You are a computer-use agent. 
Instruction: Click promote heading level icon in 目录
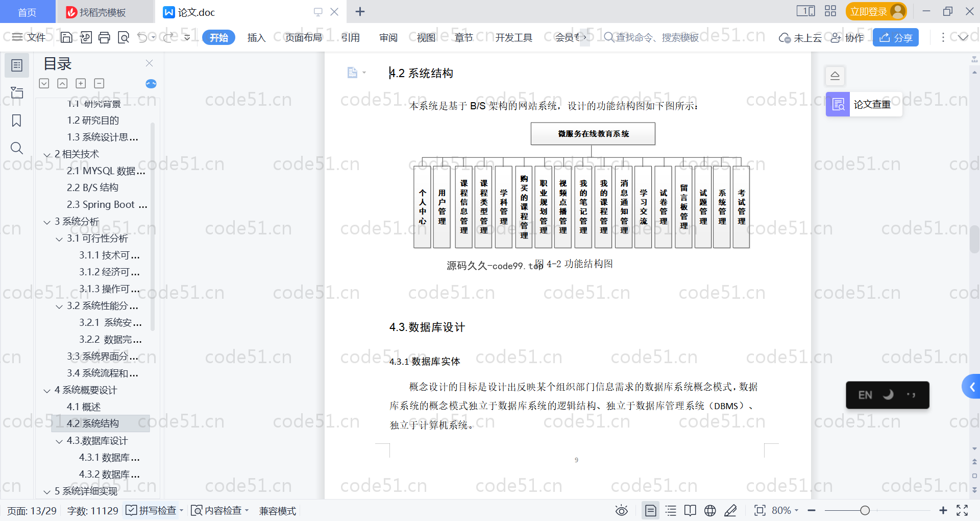point(62,83)
